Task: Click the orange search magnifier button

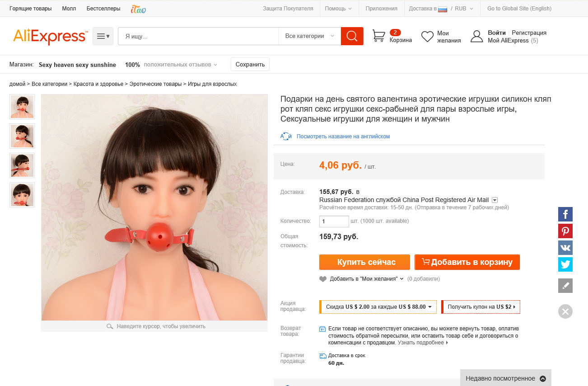Action: click(x=352, y=36)
